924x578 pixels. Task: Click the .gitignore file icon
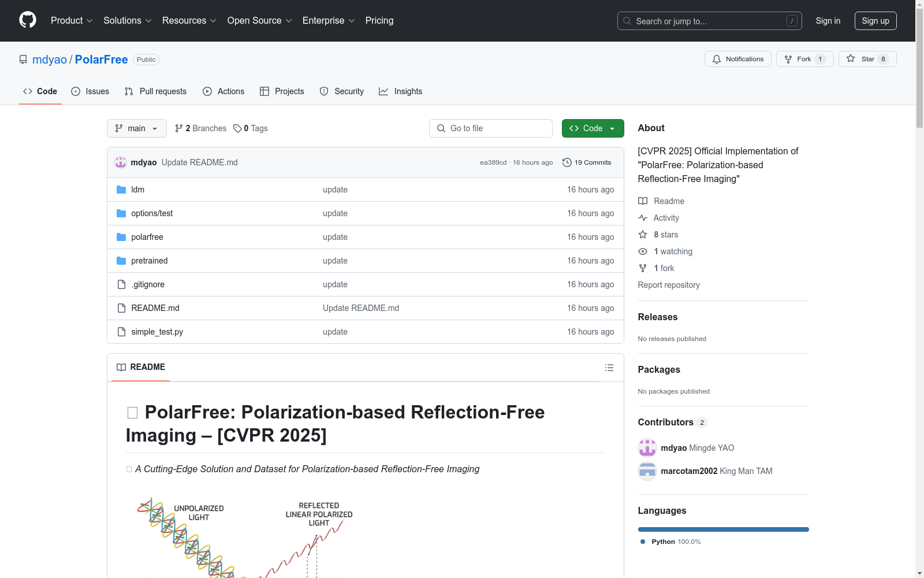click(x=121, y=284)
